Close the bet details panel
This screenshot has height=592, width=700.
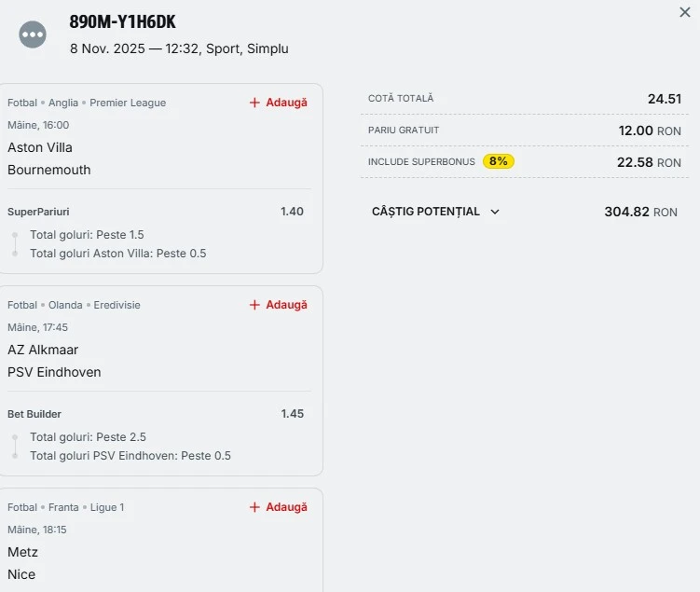pyautogui.click(x=685, y=12)
